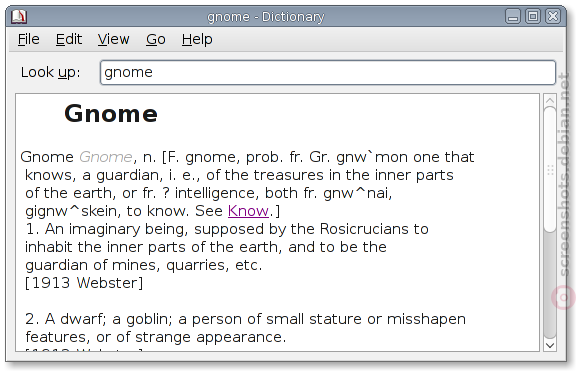Minimize the Dictionary window
The width and height of the screenshot is (576, 371).
point(512,17)
